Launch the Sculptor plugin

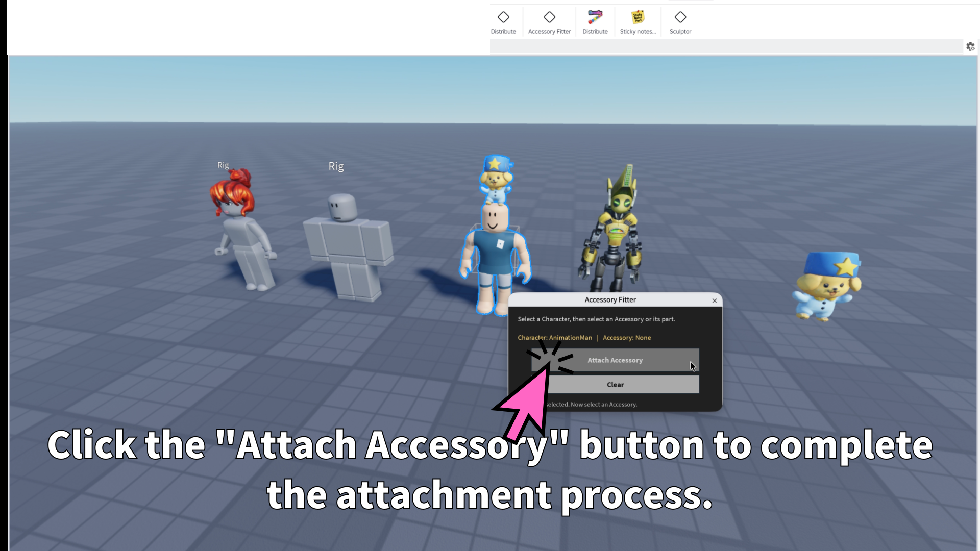tap(680, 22)
